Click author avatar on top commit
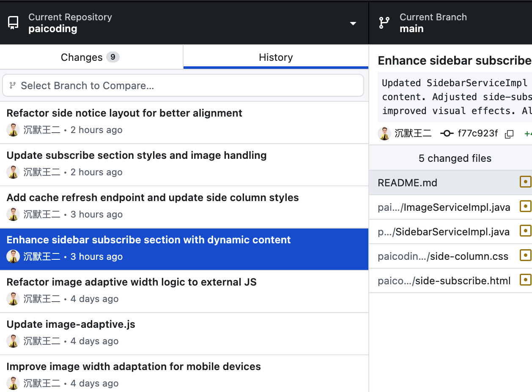This screenshot has width=532, height=392. coord(13,130)
